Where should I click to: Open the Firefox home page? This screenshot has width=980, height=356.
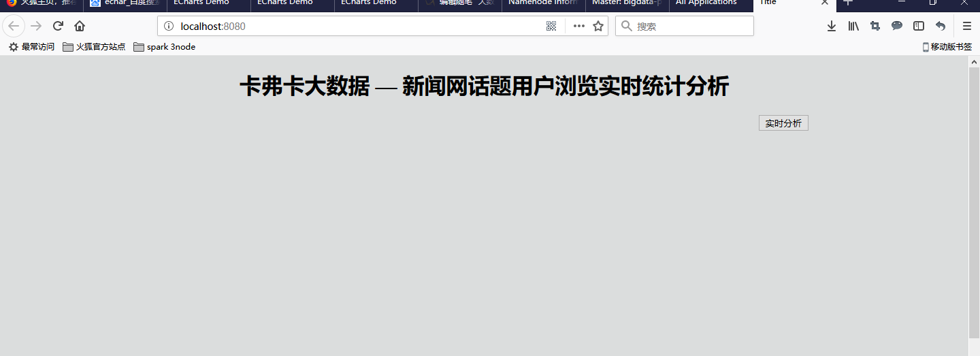[x=80, y=26]
